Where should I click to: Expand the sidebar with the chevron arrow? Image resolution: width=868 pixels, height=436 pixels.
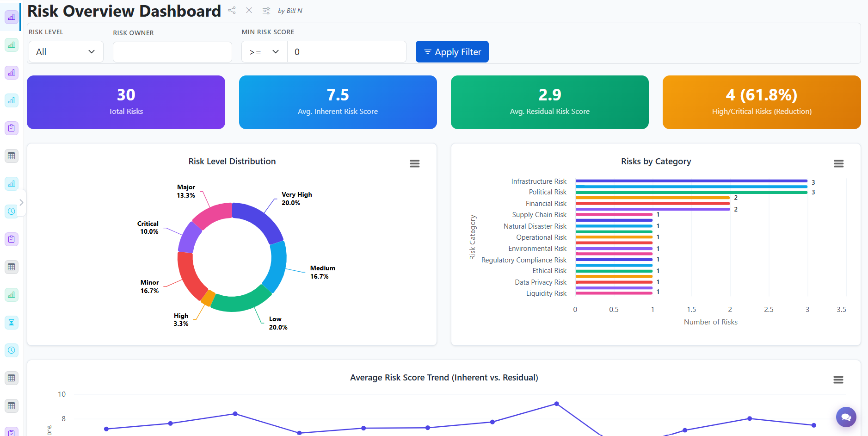21,202
